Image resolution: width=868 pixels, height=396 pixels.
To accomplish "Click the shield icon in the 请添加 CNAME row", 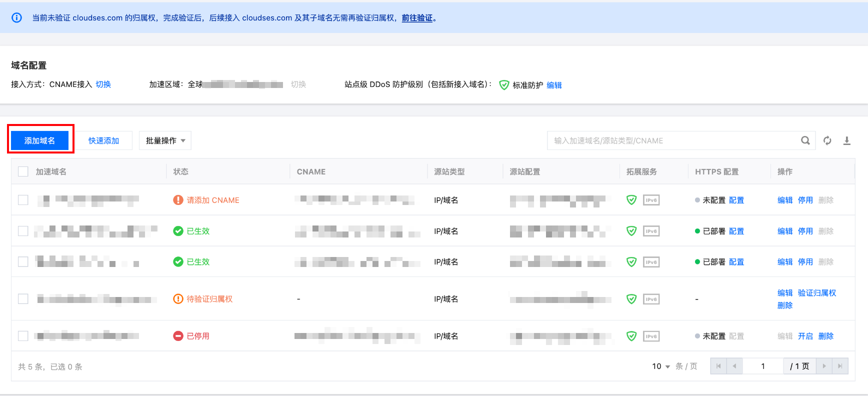I will 631,200.
